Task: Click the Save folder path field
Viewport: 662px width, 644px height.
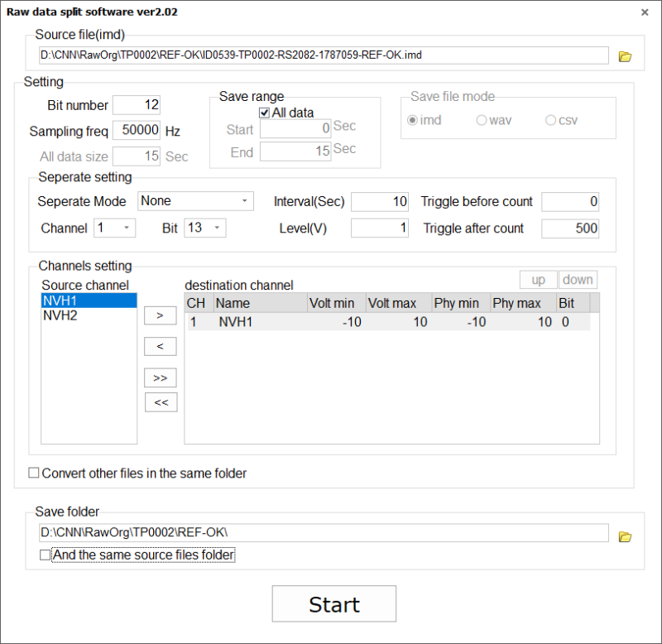Action: click(x=324, y=532)
